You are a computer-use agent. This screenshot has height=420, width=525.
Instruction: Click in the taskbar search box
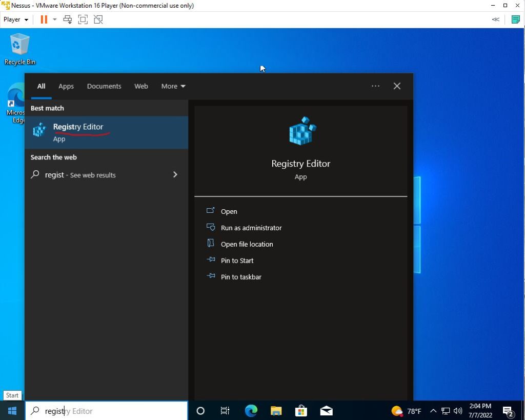pos(107,411)
